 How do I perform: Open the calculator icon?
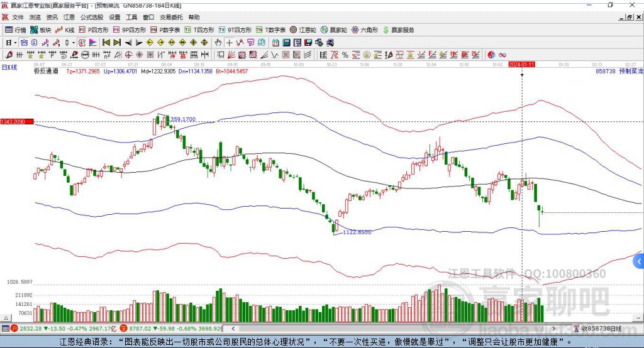pyautogui.click(x=286, y=43)
